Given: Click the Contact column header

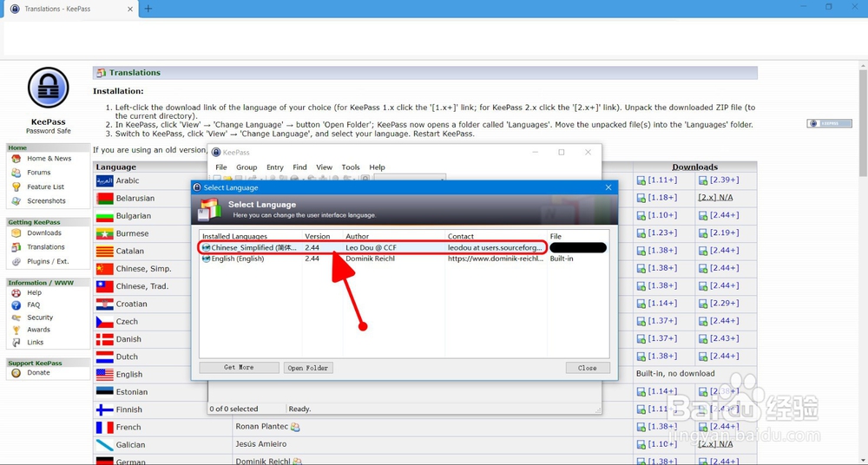Looking at the screenshot, I should pyautogui.click(x=496, y=236).
